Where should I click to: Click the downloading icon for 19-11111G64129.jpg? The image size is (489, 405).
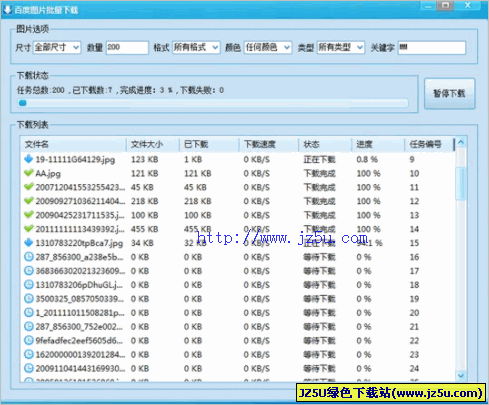point(29,159)
